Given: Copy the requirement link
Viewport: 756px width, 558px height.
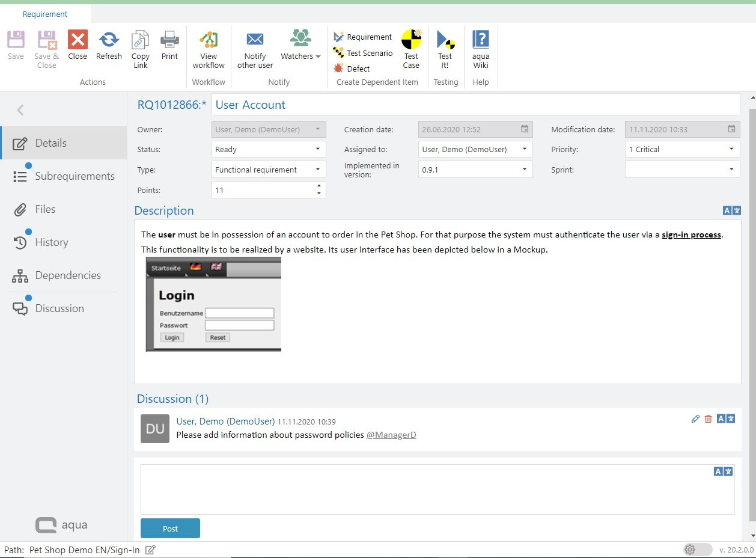Looking at the screenshot, I should (x=140, y=40).
